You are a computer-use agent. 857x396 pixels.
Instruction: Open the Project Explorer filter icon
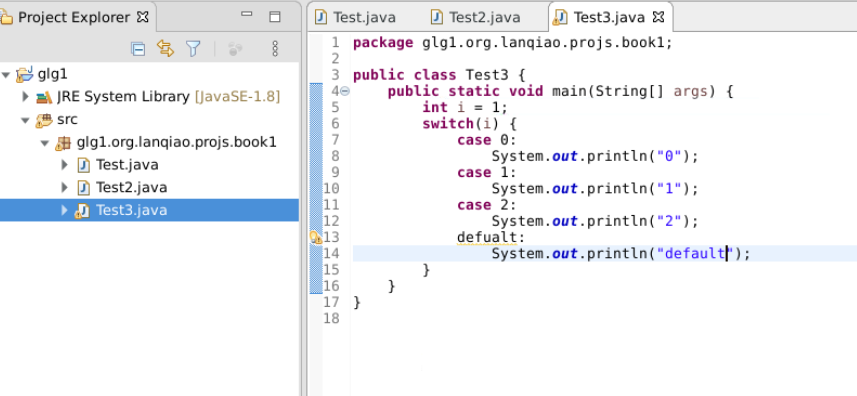193,49
